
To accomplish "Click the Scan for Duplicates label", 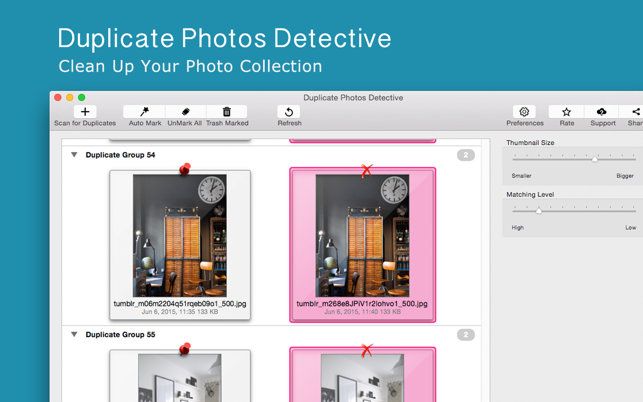I will pos(85,123).
